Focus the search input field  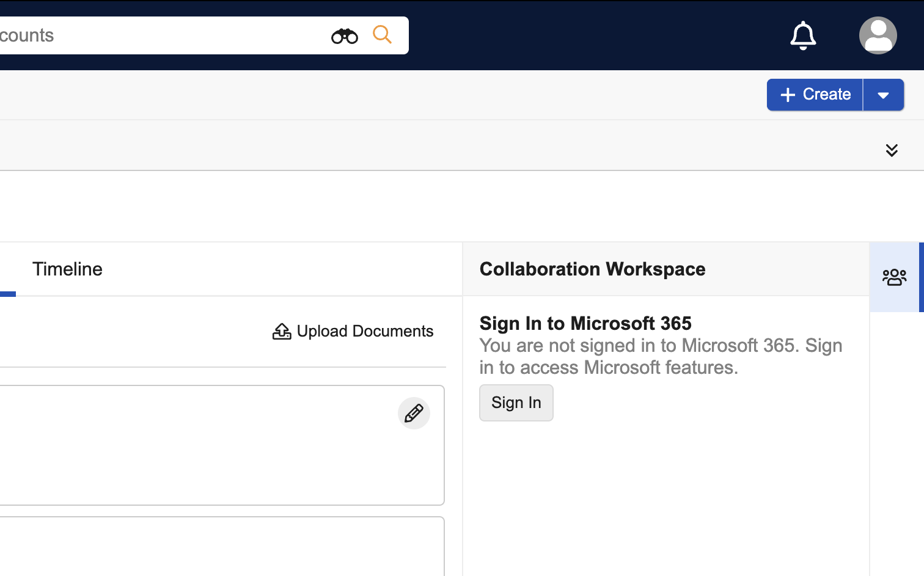[159, 35]
